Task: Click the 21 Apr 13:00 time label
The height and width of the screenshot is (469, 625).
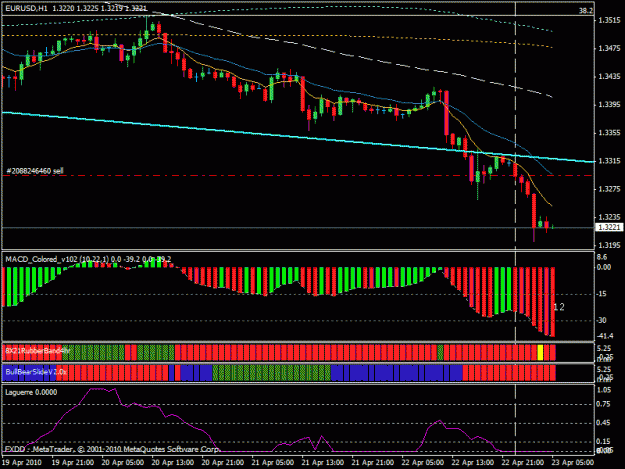Action: tap(323, 463)
